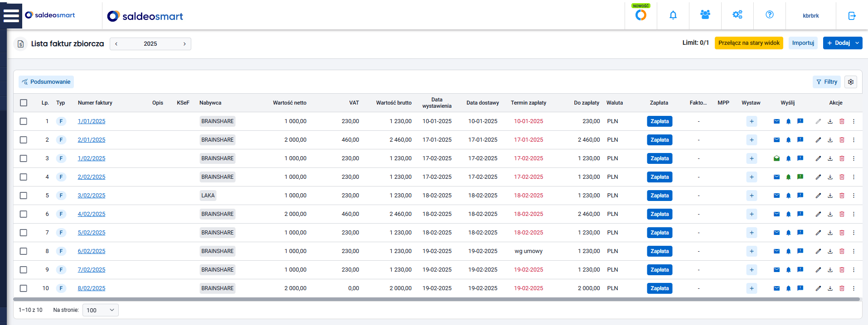Open invoice link 6/02/2025
This screenshot has width=868, height=325.
pyautogui.click(x=92, y=251)
